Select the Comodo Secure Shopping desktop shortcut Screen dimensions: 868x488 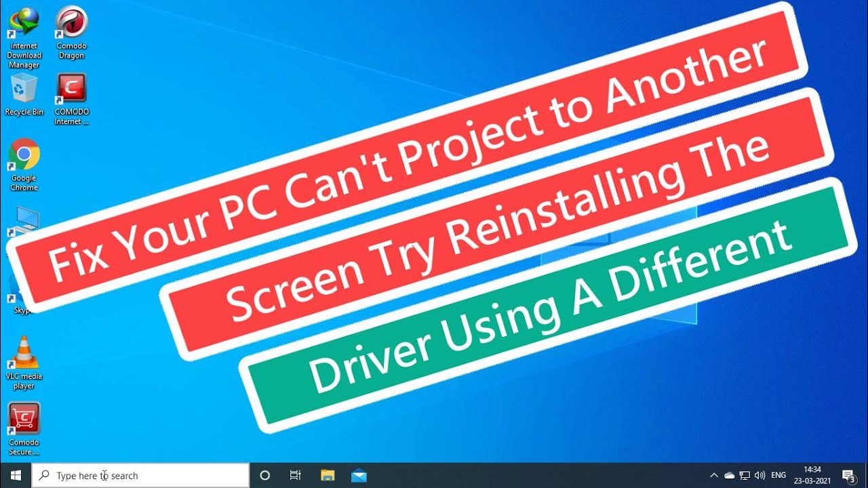click(x=24, y=429)
